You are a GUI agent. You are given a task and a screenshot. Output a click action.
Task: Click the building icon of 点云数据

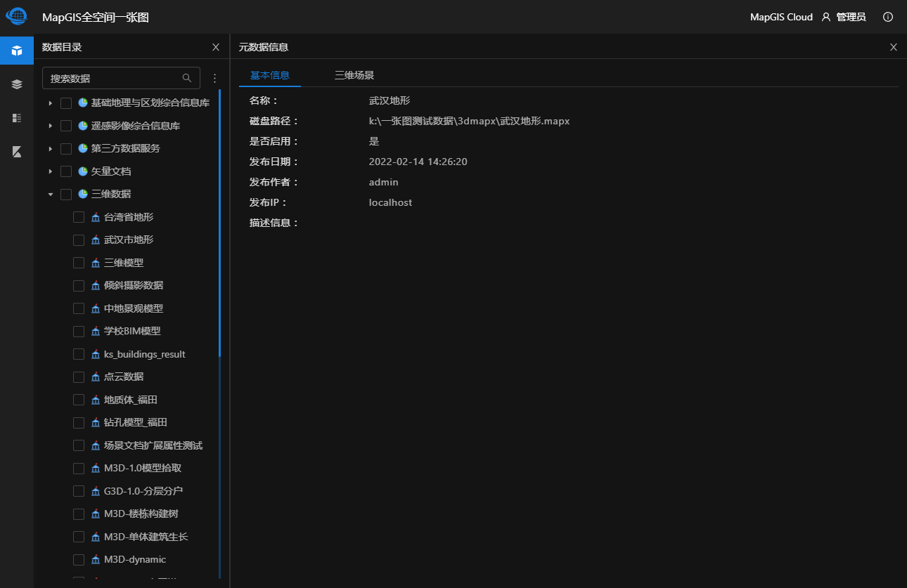coord(96,377)
